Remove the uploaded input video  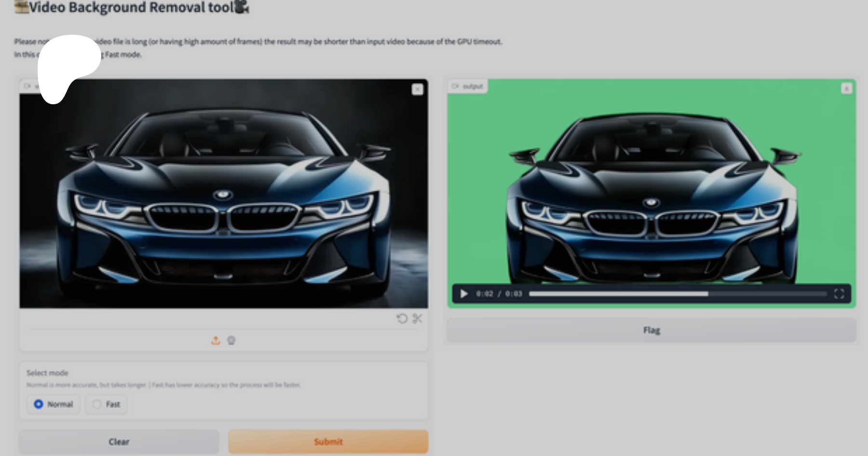[418, 90]
